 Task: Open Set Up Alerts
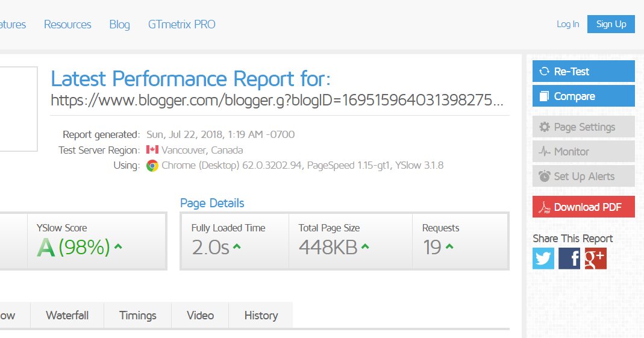point(583,177)
